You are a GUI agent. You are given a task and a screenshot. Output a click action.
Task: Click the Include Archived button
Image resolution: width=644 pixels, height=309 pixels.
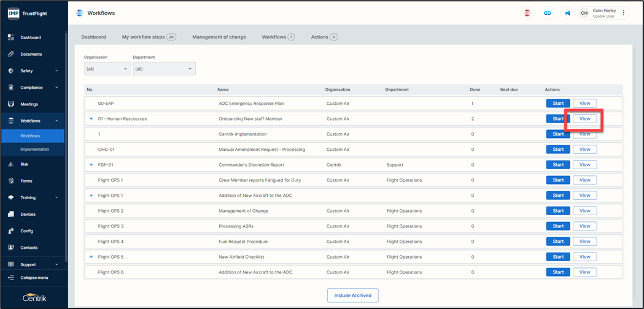(x=352, y=296)
